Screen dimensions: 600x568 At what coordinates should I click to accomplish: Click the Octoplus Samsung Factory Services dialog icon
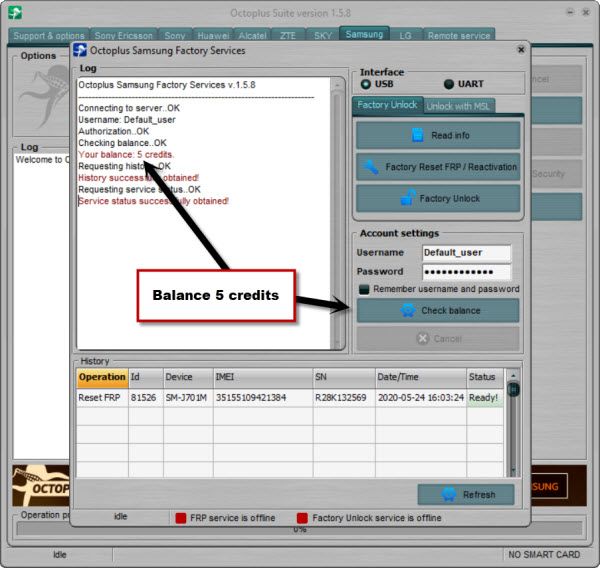[80, 50]
